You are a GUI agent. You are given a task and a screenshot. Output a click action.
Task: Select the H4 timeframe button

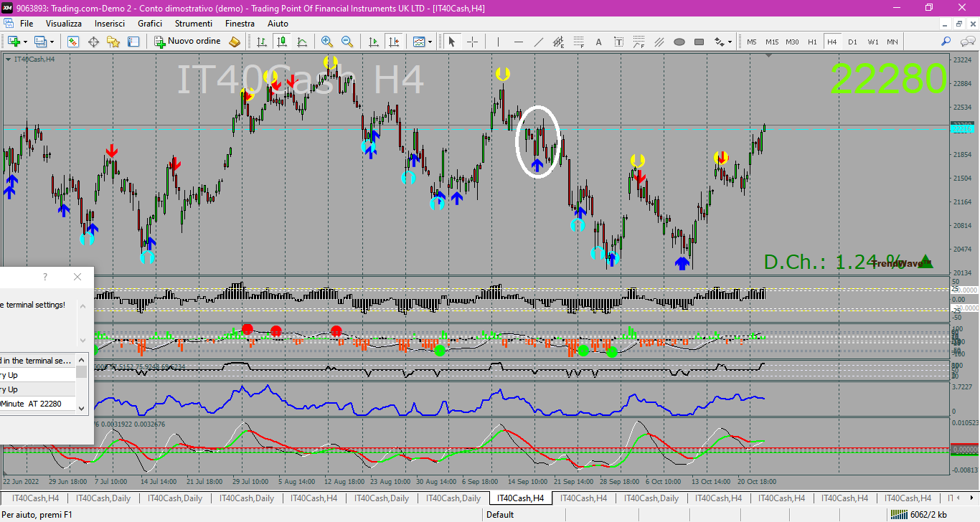(x=832, y=42)
